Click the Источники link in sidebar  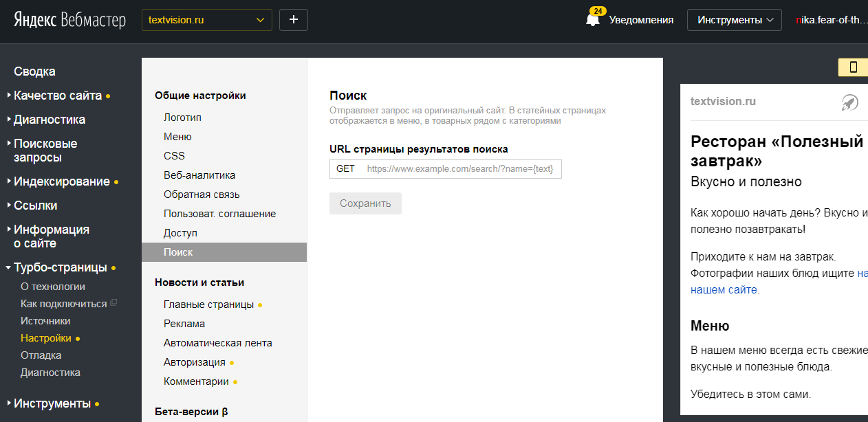coord(45,321)
